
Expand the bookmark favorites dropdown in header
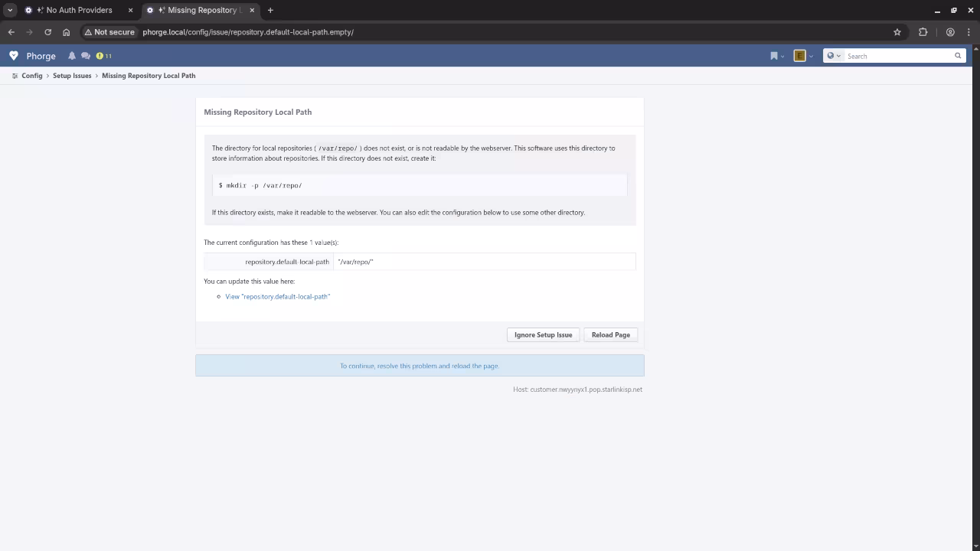776,56
